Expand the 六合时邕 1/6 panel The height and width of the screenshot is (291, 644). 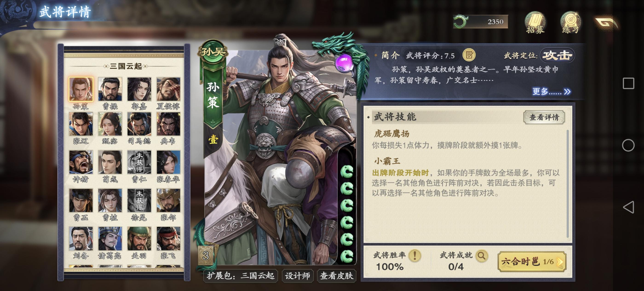pos(532,262)
